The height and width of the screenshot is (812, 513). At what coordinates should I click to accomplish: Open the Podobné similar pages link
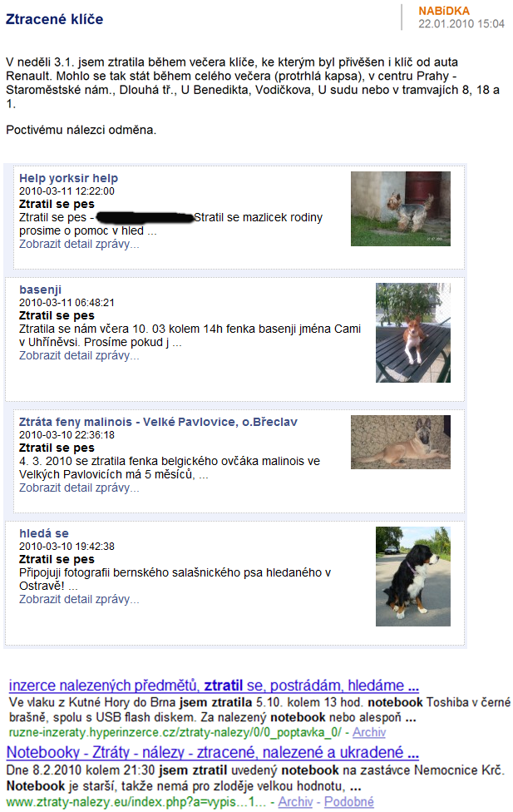(x=349, y=802)
